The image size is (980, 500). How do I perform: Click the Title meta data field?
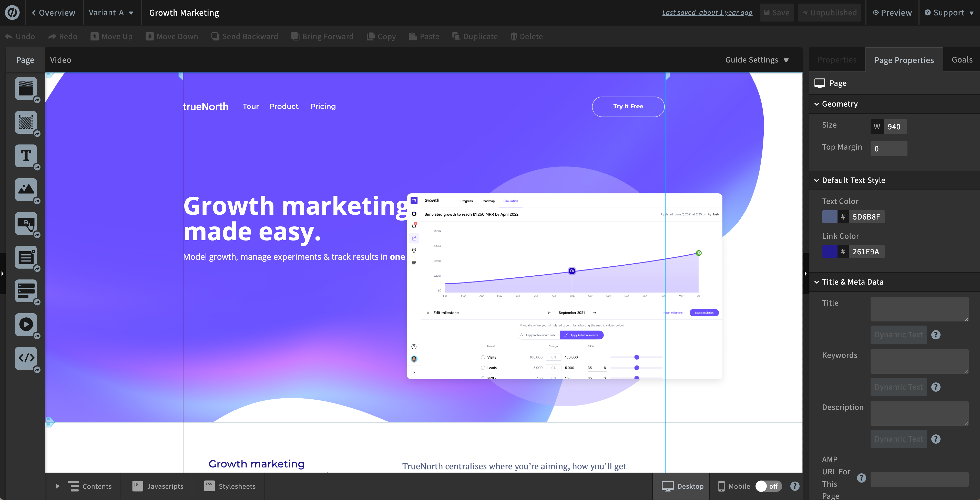[x=919, y=309]
